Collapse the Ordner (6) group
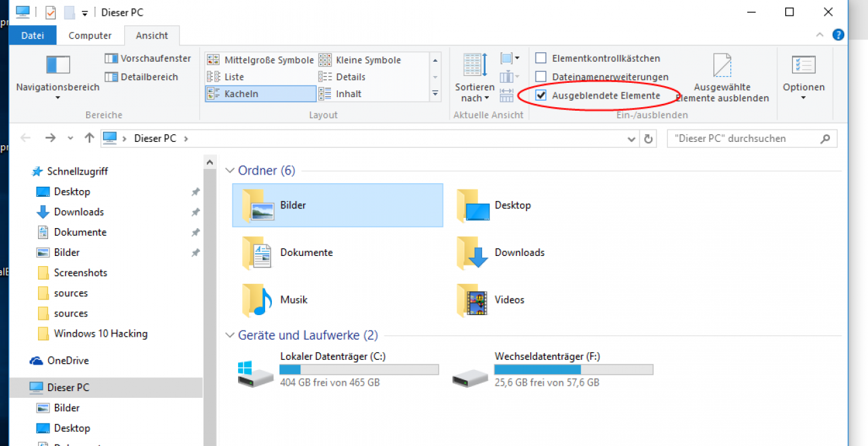This screenshot has height=446, width=868. tap(230, 171)
